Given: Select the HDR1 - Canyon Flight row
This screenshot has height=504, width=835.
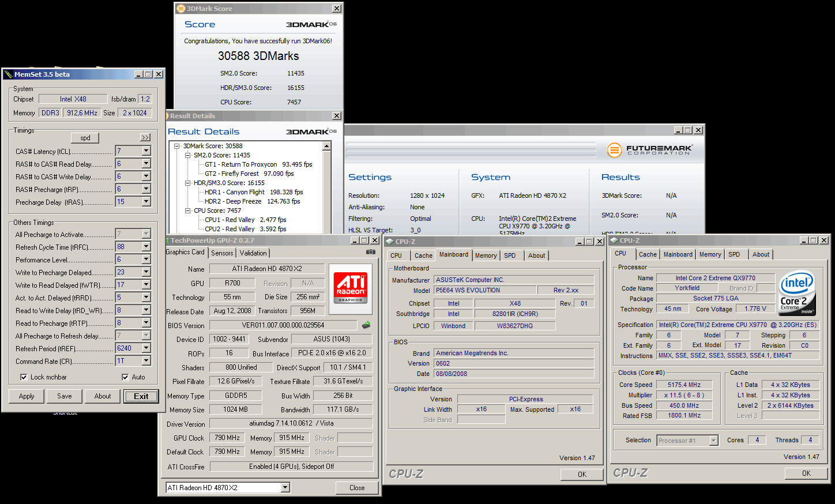Looking at the screenshot, I should pos(254,192).
